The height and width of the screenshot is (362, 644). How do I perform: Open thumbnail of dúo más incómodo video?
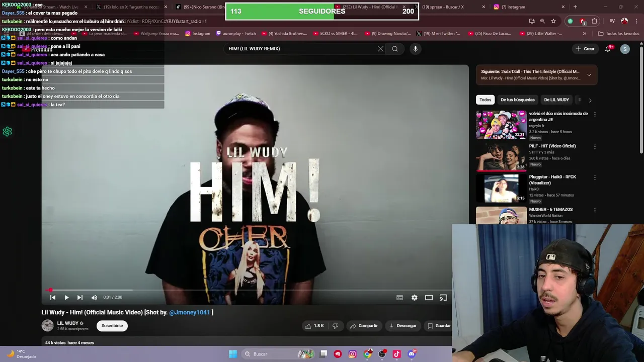[x=501, y=125]
